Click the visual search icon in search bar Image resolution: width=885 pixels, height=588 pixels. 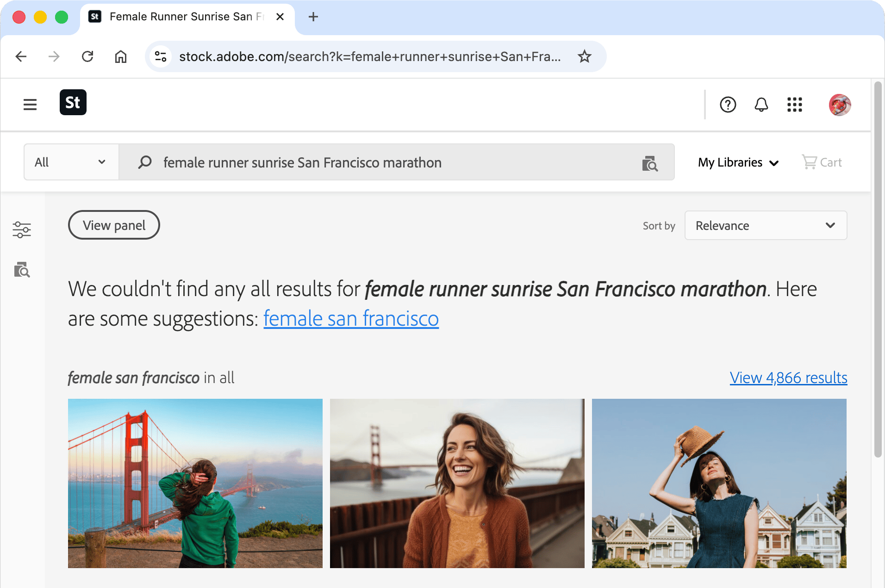pos(650,163)
